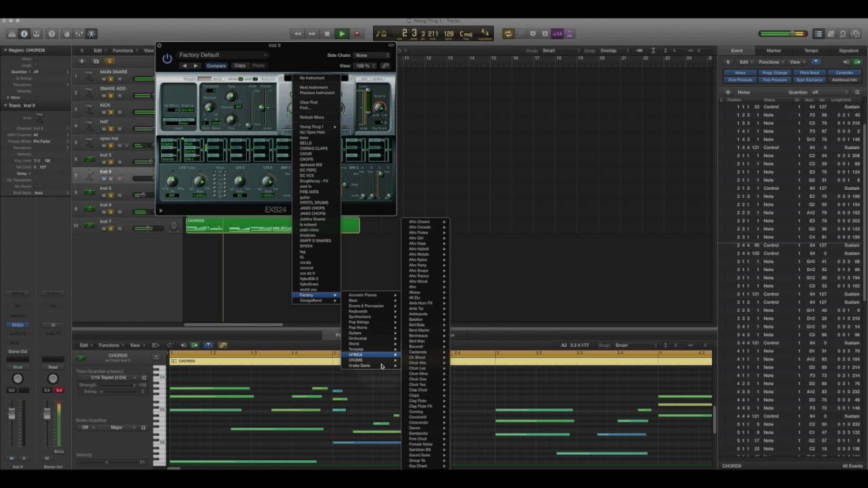Open the List Editors icon at top right
The height and width of the screenshot is (488, 868).
click(818, 34)
